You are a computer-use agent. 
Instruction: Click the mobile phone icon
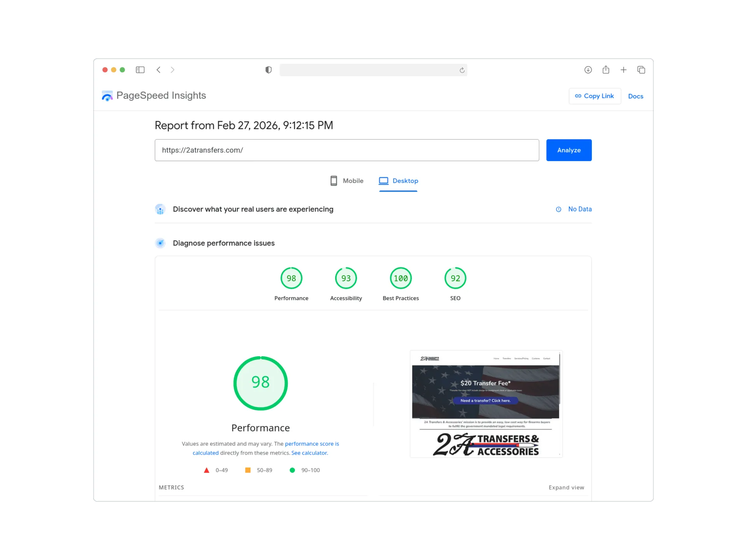click(x=333, y=181)
